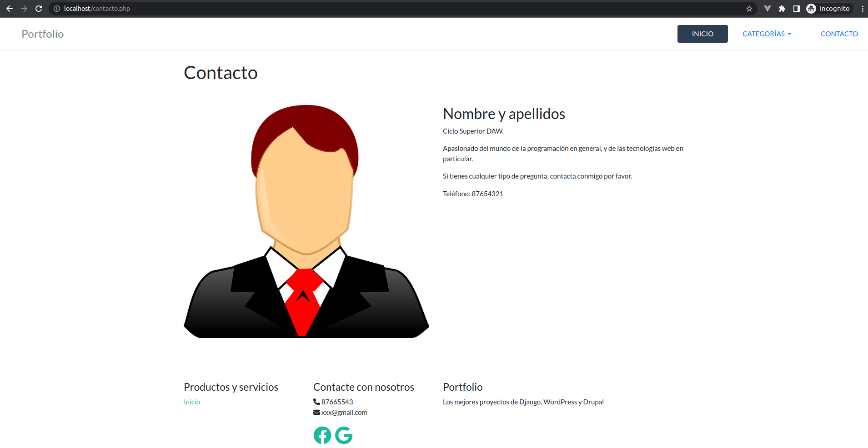This screenshot has width=868, height=448.
Task: Click the Portfolio brand in the navbar
Action: pyautogui.click(x=43, y=34)
